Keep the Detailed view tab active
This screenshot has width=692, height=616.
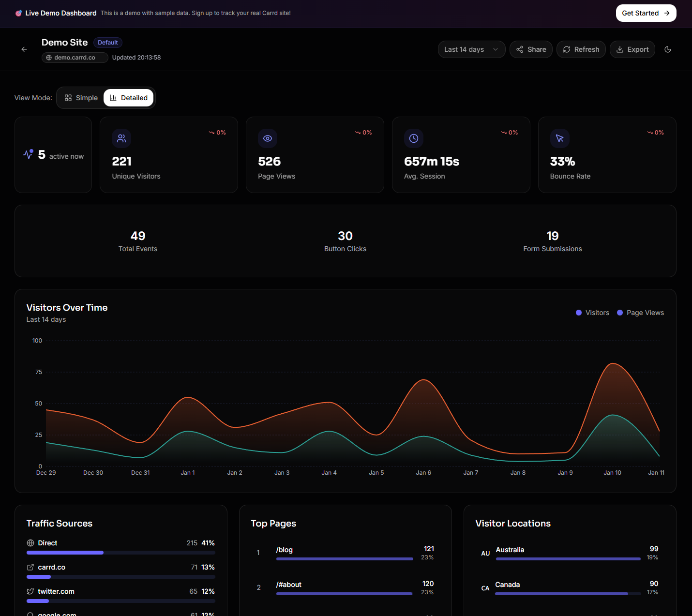click(128, 97)
